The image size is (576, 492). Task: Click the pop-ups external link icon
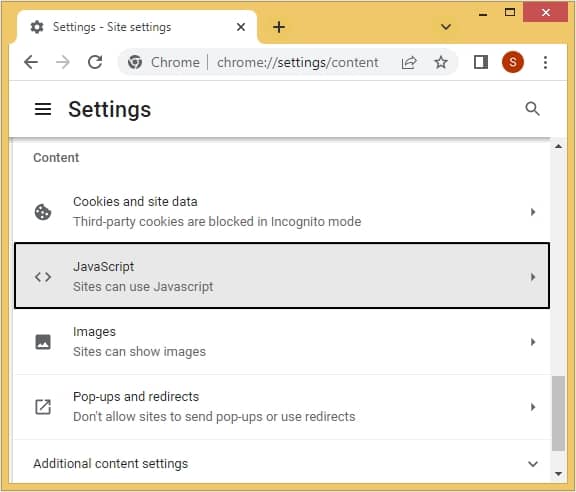pyautogui.click(x=43, y=407)
